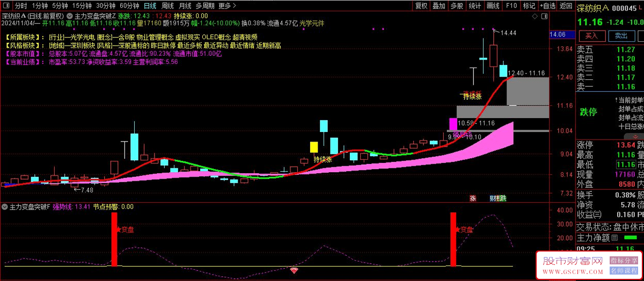Add stock with the +自选 button
The width and height of the screenshot is (644, 281).
click(547, 6)
